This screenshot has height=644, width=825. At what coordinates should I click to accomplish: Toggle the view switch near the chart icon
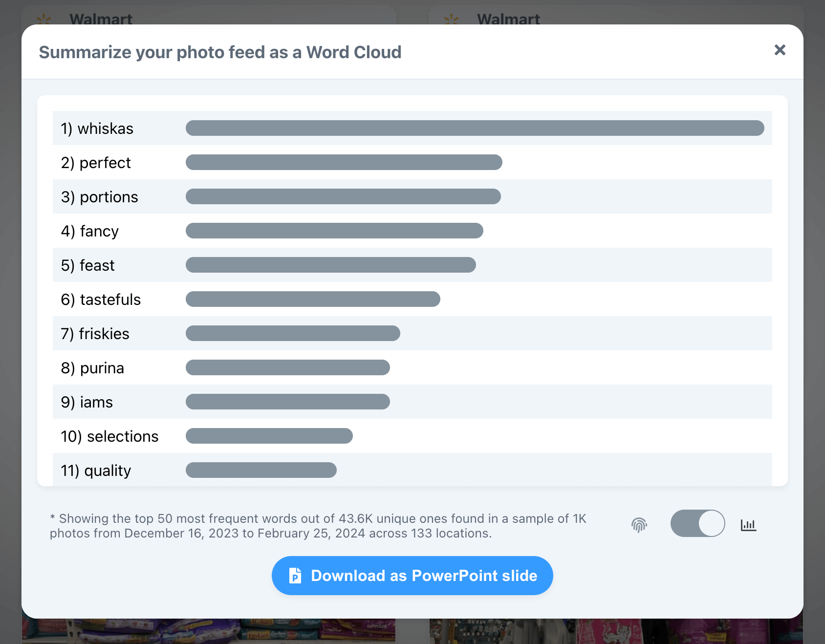click(697, 523)
